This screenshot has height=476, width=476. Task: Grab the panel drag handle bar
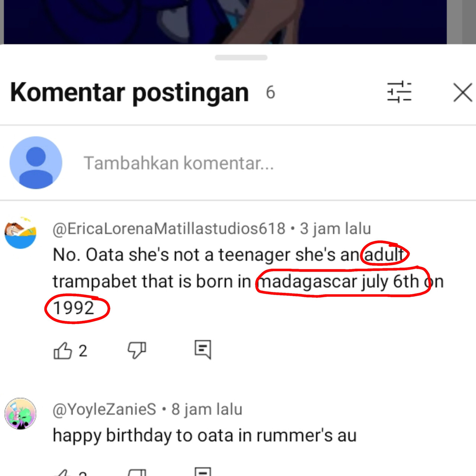(x=241, y=58)
